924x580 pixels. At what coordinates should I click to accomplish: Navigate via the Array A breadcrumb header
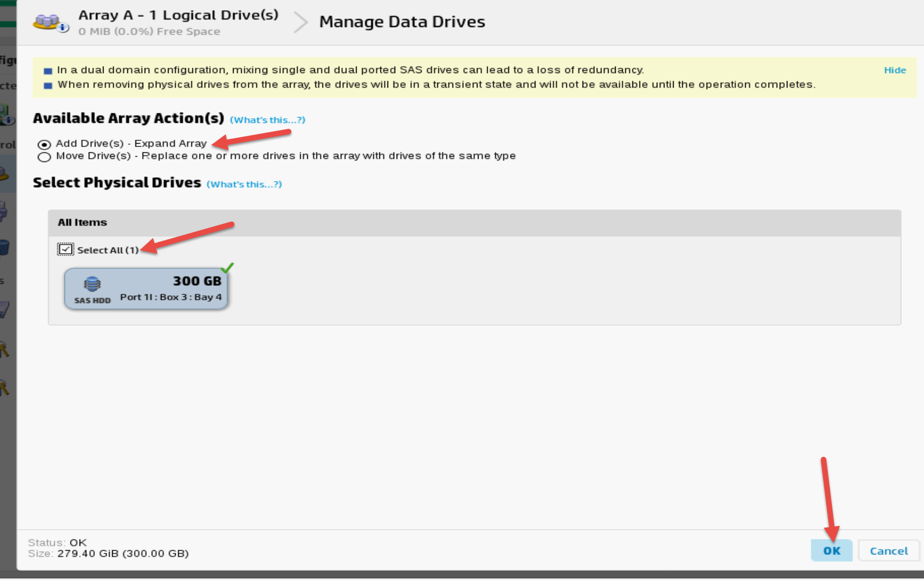point(178,15)
